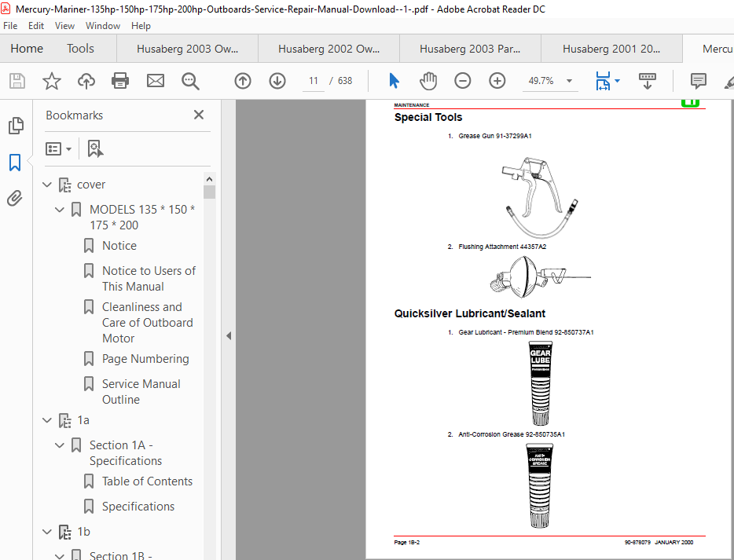Switch to Husaberg 2001 20... tab
734x560 pixels.
tap(611, 49)
